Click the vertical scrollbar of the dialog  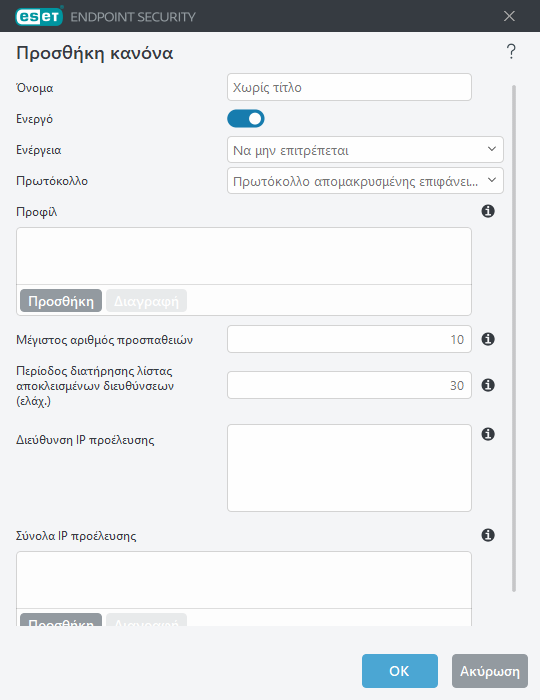click(x=514, y=338)
